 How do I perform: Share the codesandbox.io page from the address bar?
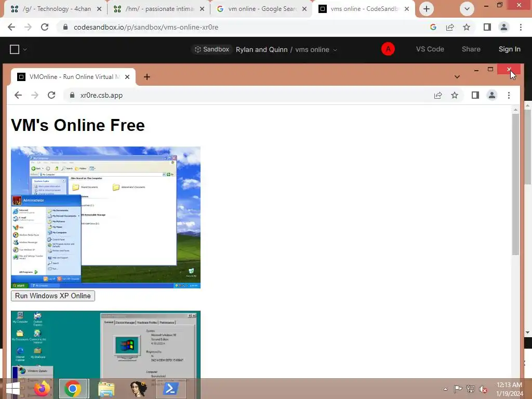pyautogui.click(x=450, y=27)
